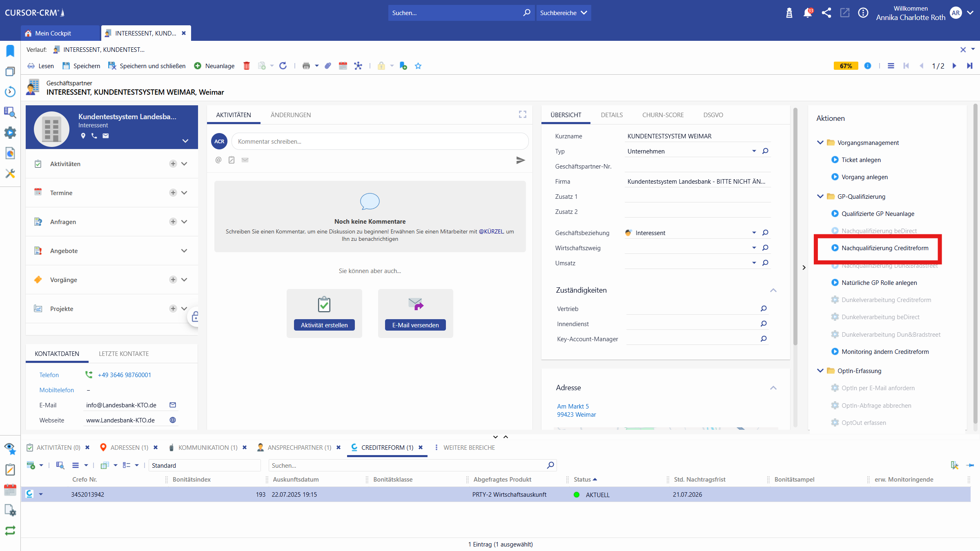Expand the Angebote section chevron
This screenshot has width=980, height=551.
(x=184, y=251)
